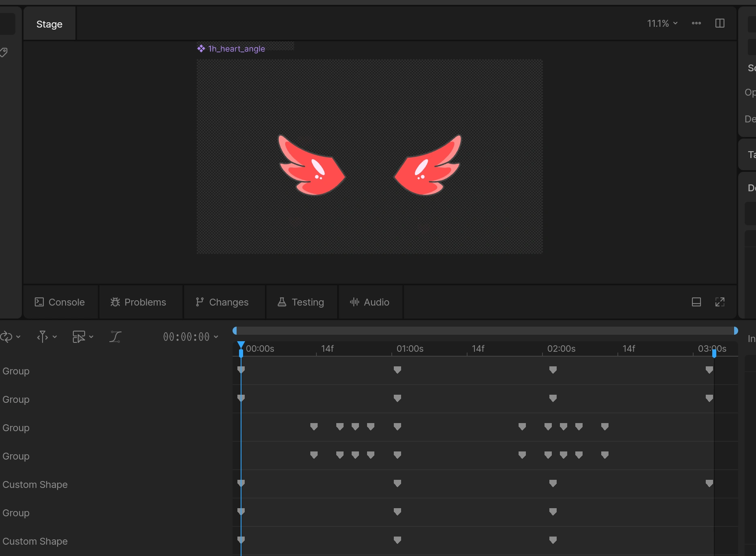Open the stage zoom level dropdown showing 11.1%

[662, 24]
